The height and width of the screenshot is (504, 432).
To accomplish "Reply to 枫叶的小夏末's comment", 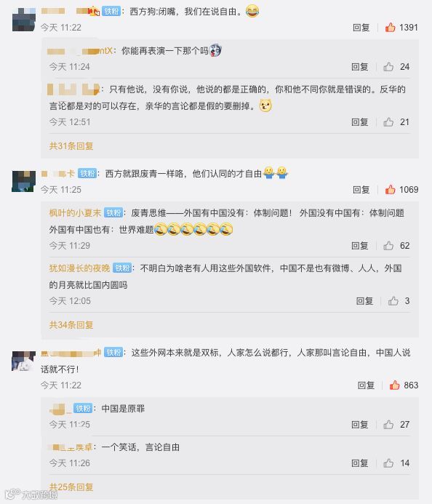I will 359,246.
